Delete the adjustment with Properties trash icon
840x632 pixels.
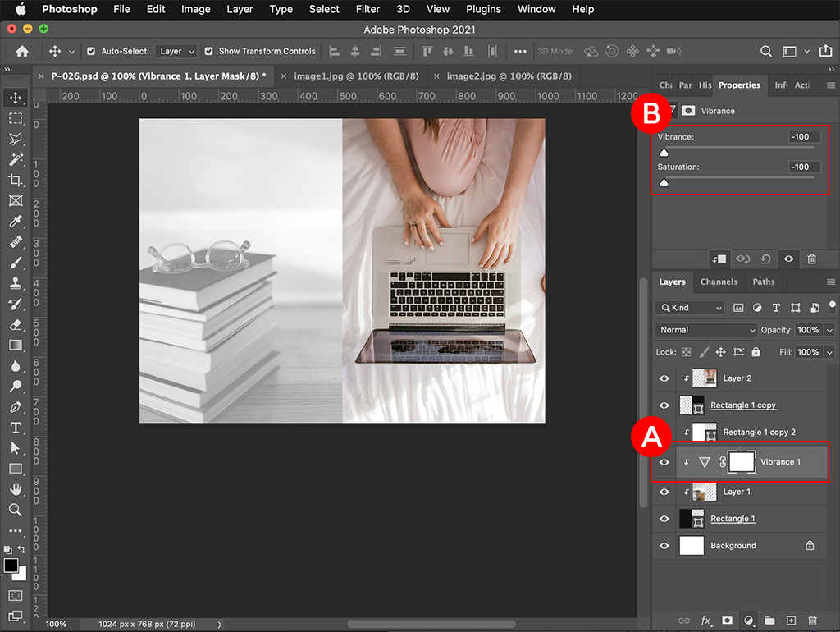coord(811,259)
